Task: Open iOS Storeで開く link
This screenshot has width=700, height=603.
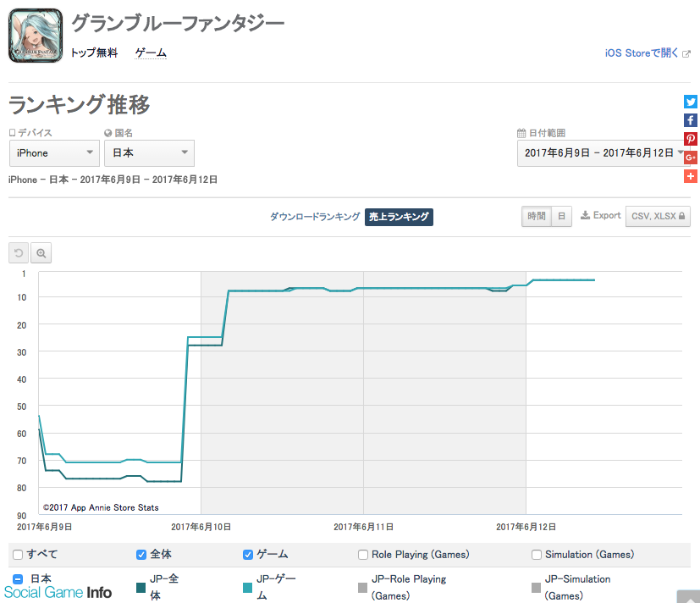Action: [x=648, y=53]
